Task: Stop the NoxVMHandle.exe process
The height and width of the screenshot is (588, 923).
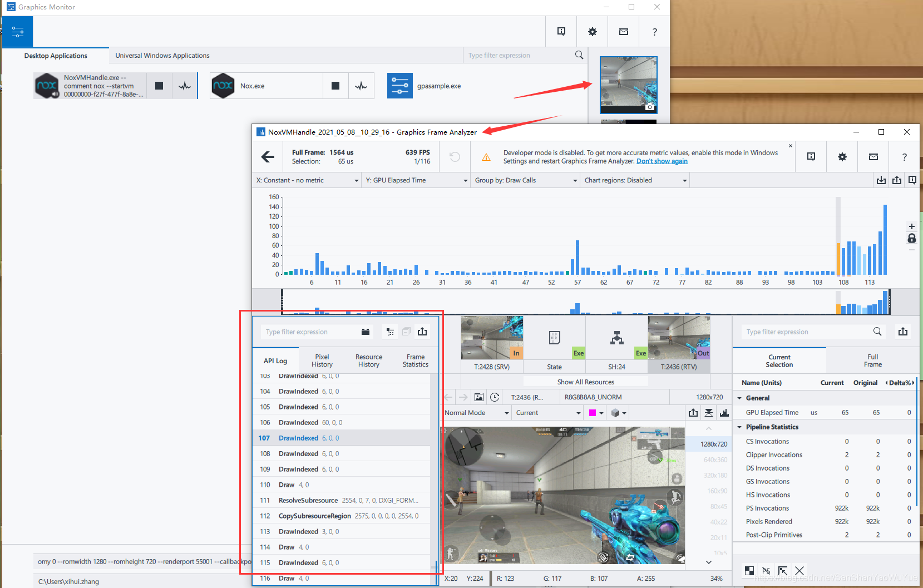Action: point(159,86)
